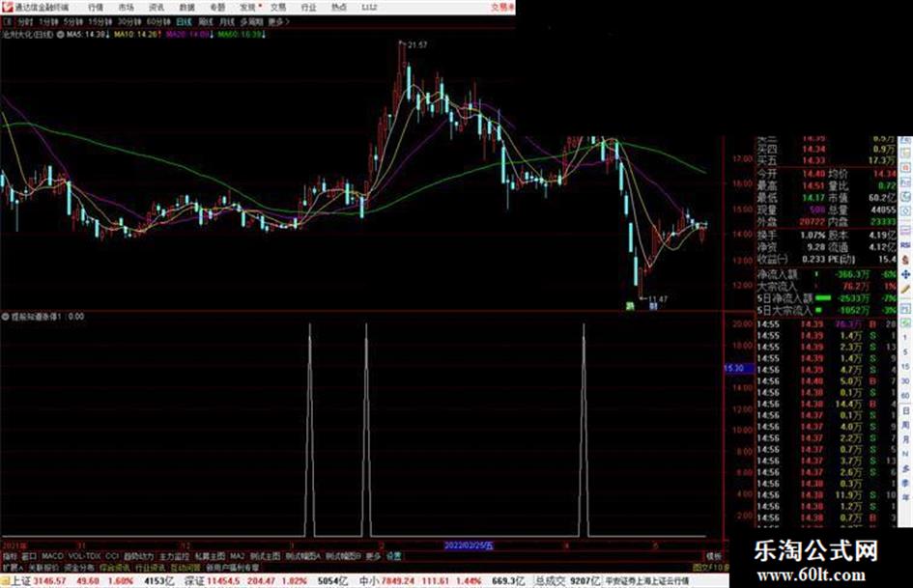Click the 中小 index in status bar
The width and height of the screenshot is (913, 588).
click(368, 581)
